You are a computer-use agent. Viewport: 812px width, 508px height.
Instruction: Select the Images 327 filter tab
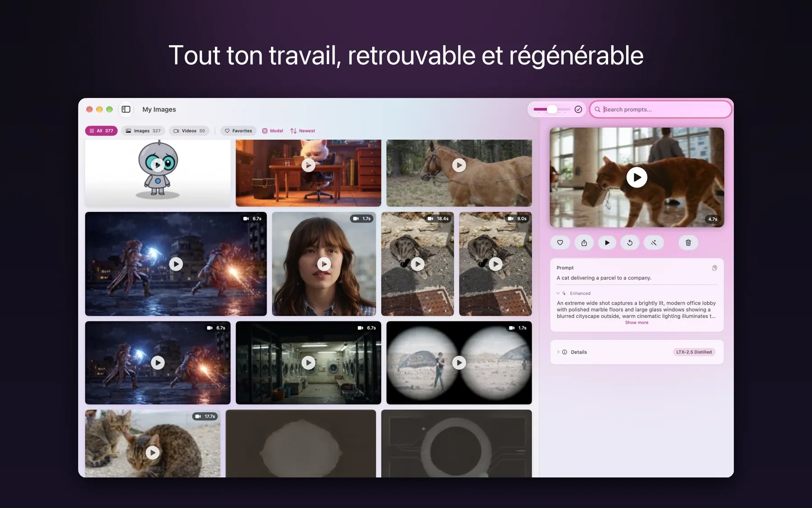pos(143,131)
